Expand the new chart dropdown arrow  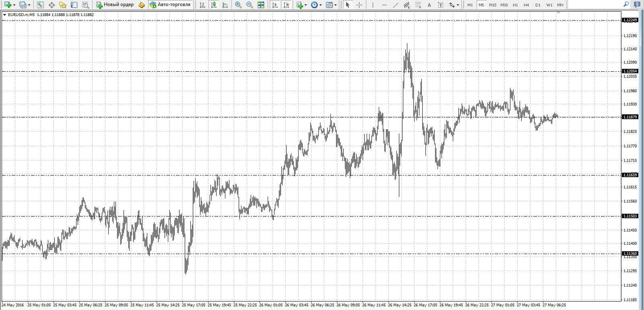tap(14, 5)
